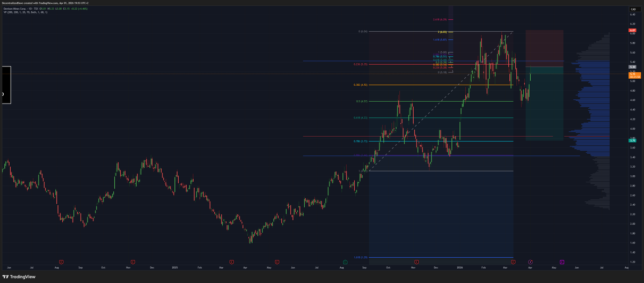Image resolution: width=644 pixels, height=283 pixels.
Task: Click the red 6.07 price axis label
Action: [x=632, y=31]
